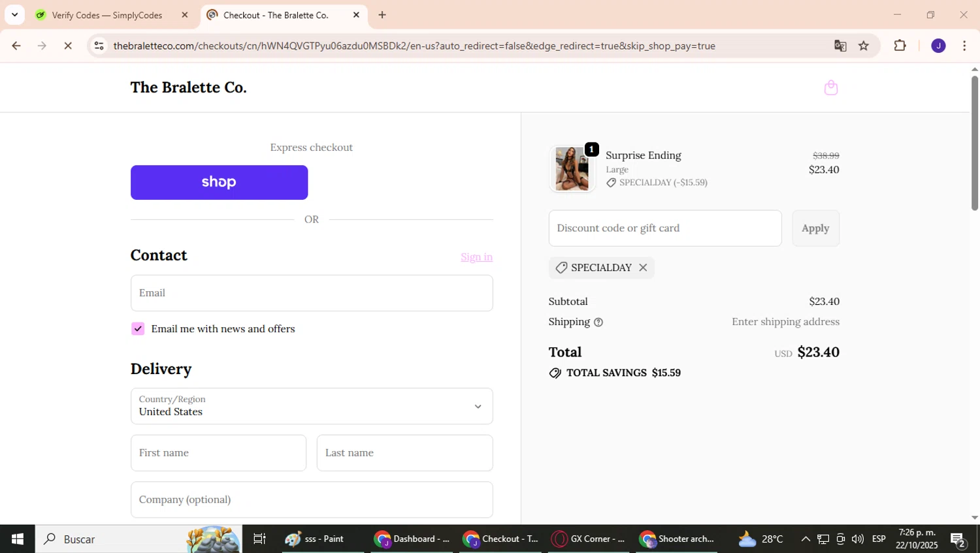The height and width of the screenshot is (553, 980).
Task: View site information icon in address bar
Action: 99,46
